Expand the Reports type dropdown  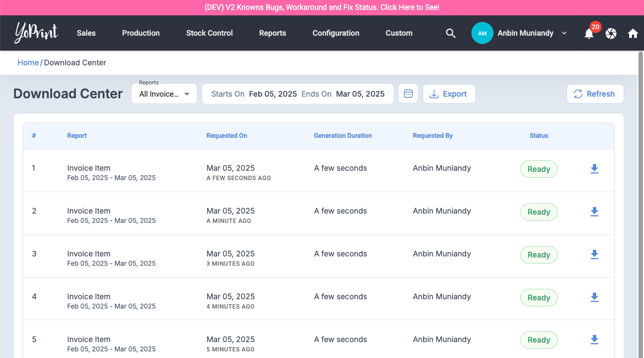[x=164, y=94]
